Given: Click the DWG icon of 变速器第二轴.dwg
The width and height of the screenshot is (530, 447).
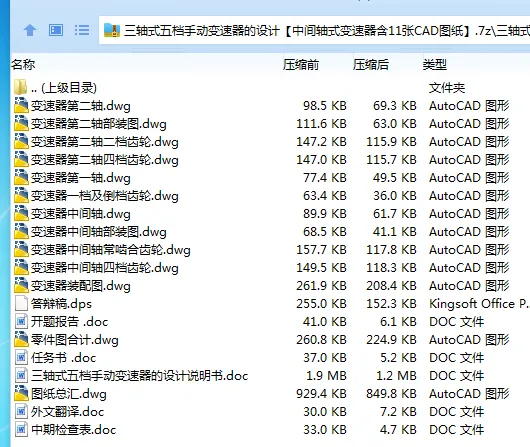Looking at the screenshot, I should pos(21,105).
